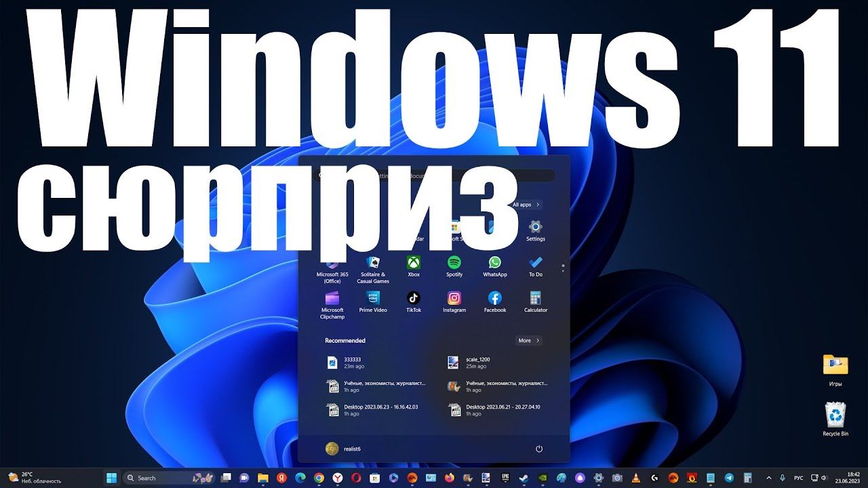Open the weather widget showing 26°C
The height and width of the screenshot is (488, 868).
pos(34,478)
